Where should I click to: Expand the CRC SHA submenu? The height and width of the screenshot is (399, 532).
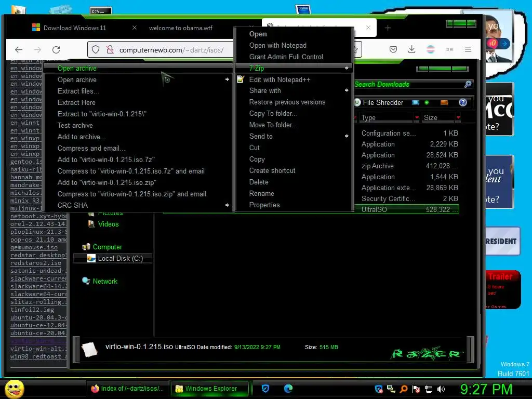[139, 205]
